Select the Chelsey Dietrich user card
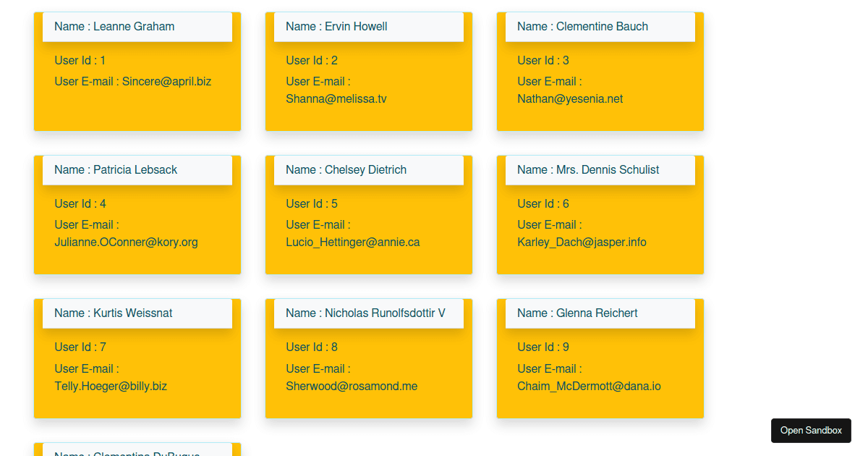 click(x=369, y=214)
